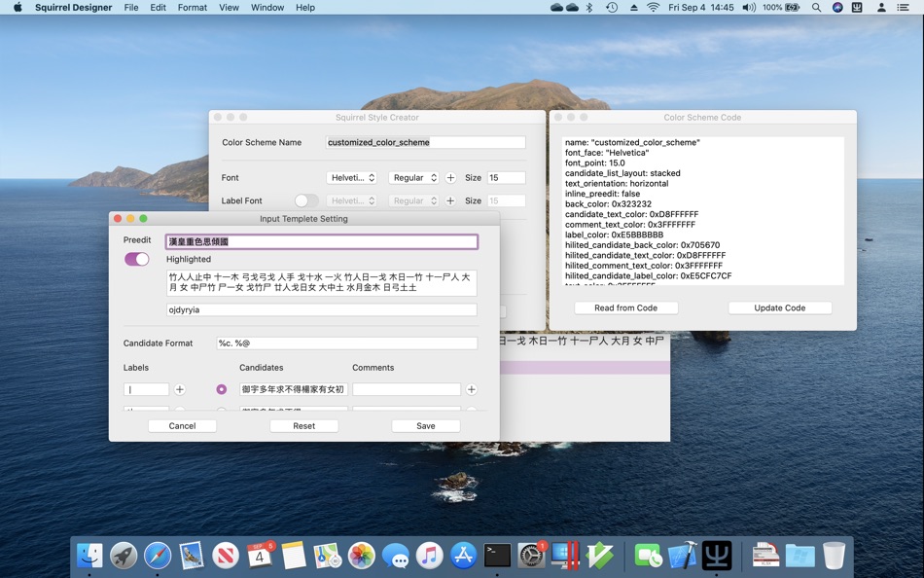Viewport: 924px width, 578px height.
Task: Launch Launchpad rocket icon in Dock
Action: [x=124, y=555]
